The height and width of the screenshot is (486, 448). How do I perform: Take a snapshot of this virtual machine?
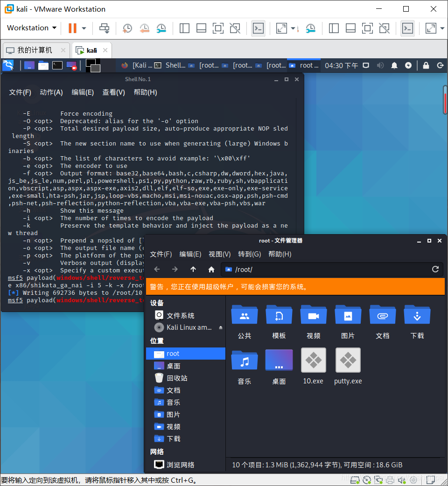pyautogui.click(x=127, y=28)
